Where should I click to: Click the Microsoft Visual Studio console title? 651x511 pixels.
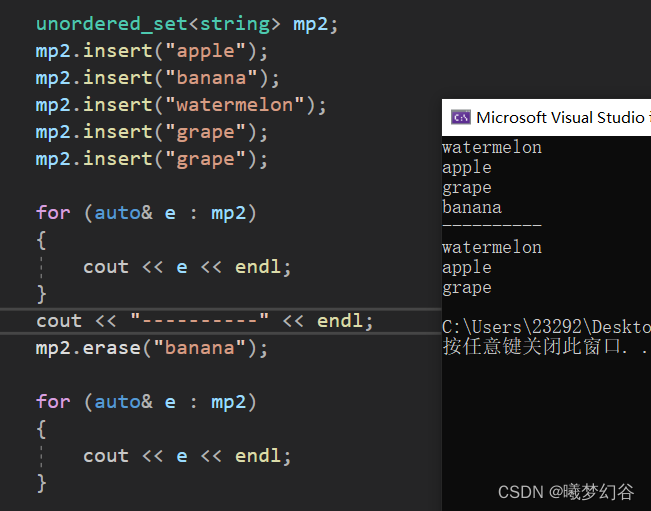pos(563,117)
